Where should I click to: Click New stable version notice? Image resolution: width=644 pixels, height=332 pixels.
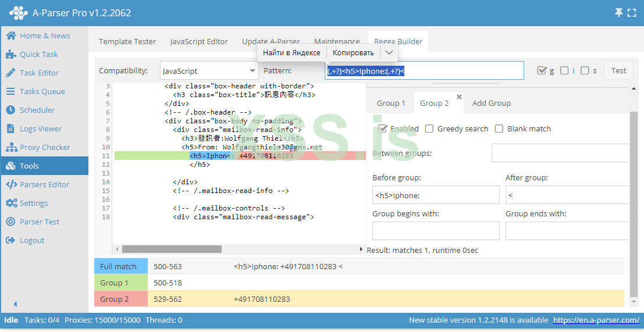tap(478, 320)
